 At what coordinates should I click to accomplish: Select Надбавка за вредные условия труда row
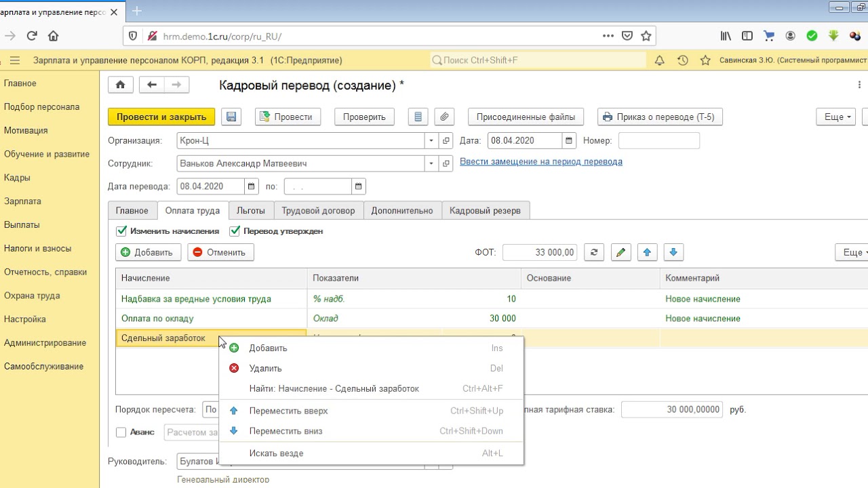(x=492, y=299)
